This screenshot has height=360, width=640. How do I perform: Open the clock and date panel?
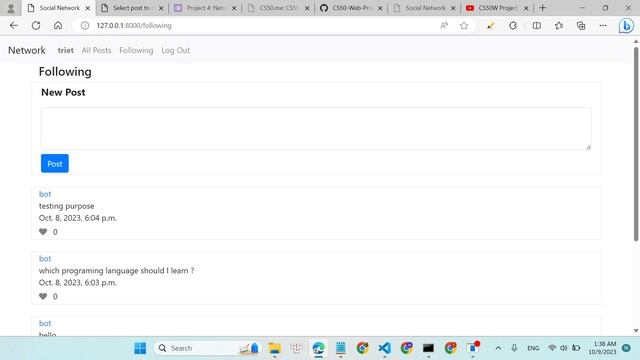click(x=602, y=348)
